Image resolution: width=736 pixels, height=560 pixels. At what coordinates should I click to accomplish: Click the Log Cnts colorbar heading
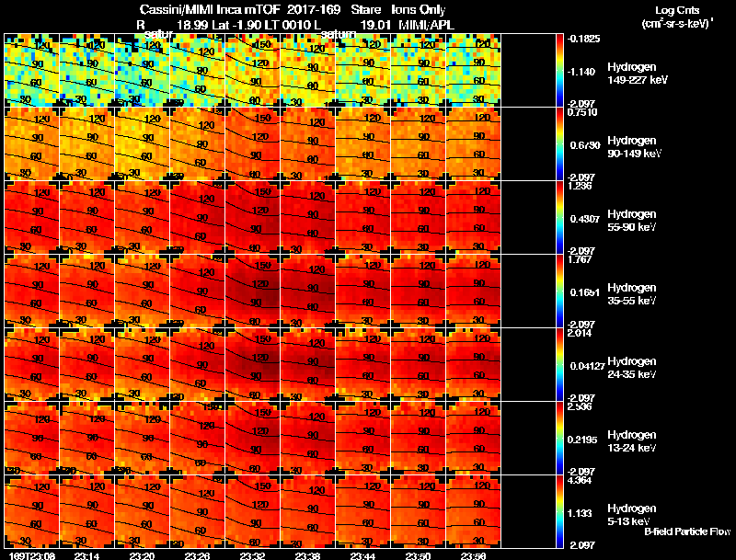677,11
